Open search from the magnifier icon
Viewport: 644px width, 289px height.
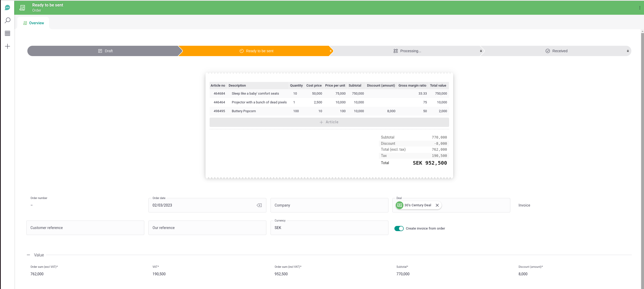(7, 20)
